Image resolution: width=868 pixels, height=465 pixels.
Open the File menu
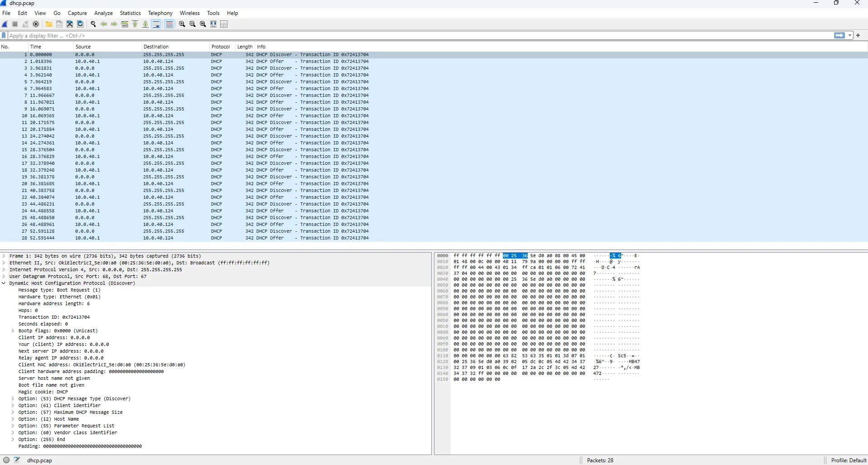click(x=6, y=13)
